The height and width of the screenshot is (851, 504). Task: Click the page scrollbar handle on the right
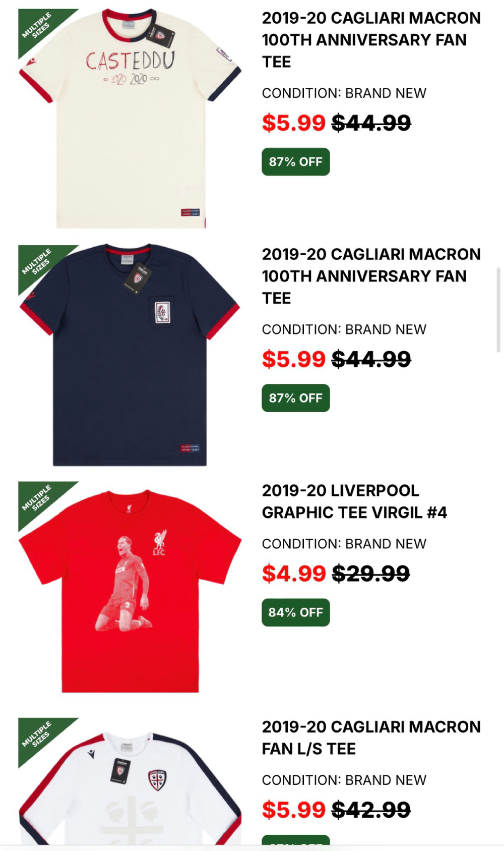[x=498, y=310]
